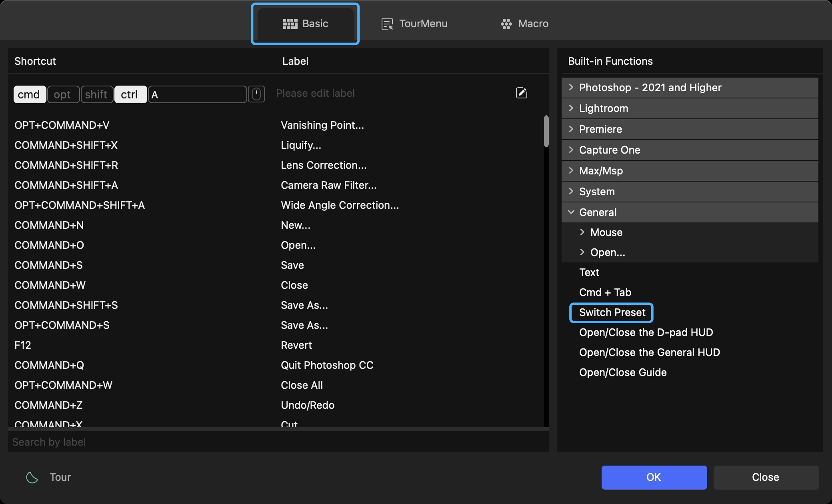832x504 pixels.
Task: Toggle the cmd modifier key
Action: pos(30,94)
